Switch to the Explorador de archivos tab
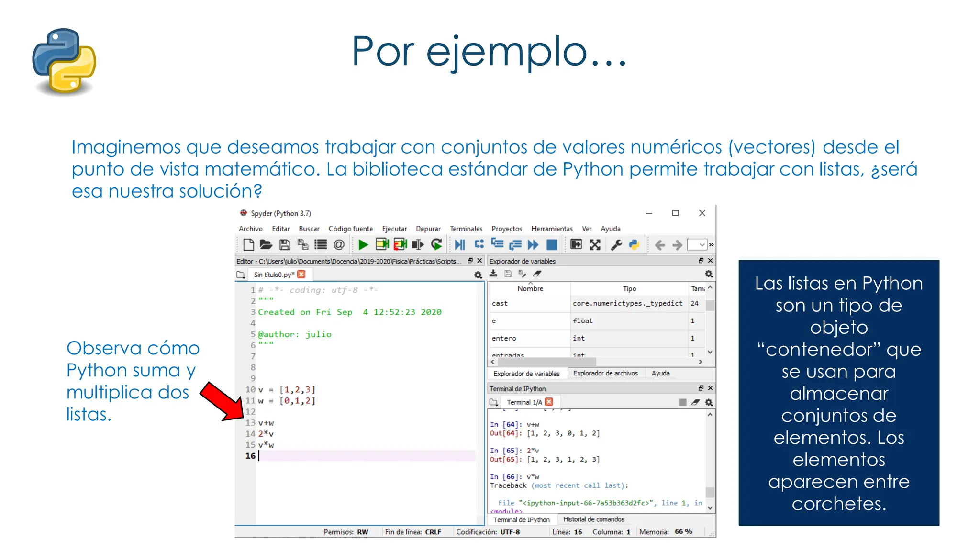This screenshot has height=551, width=980. (605, 373)
